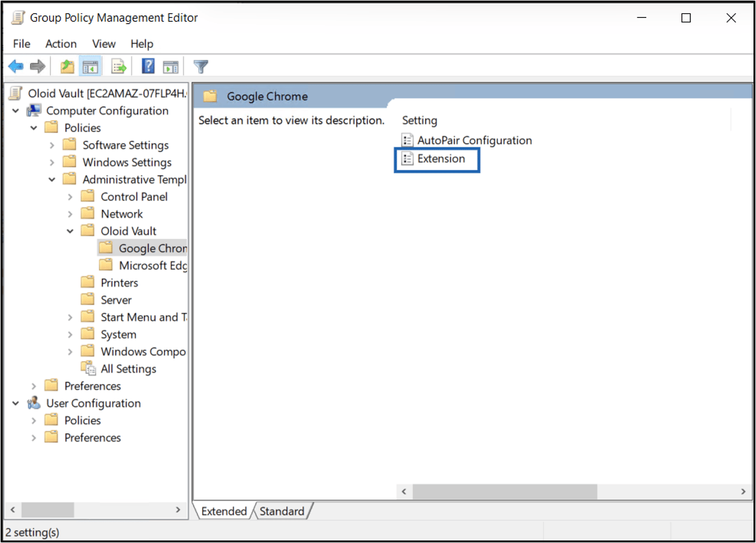Click the settings pane scroll right arrow
This screenshot has height=543, width=756.
click(743, 491)
